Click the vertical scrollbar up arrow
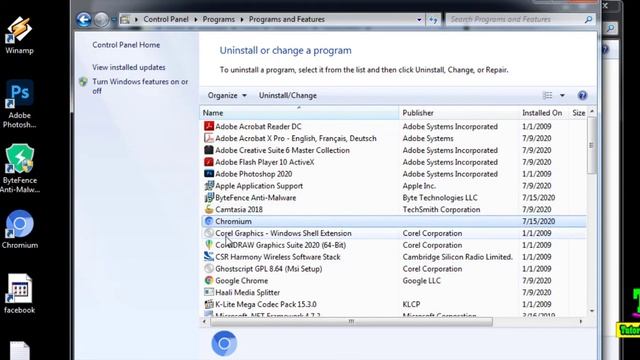This screenshot has width=640, height=360. [591, 111]
